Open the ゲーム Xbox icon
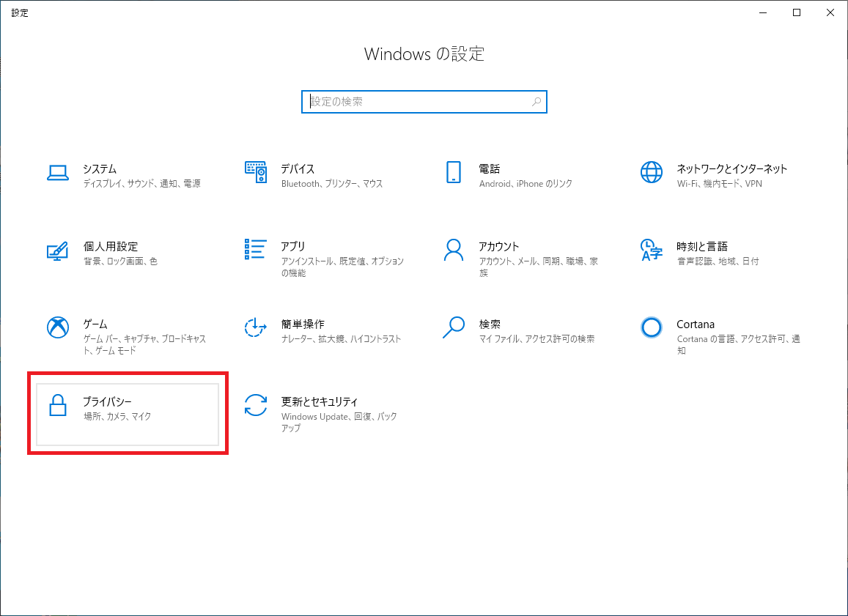Screen dimensions: 848x616 click(57, 327)
